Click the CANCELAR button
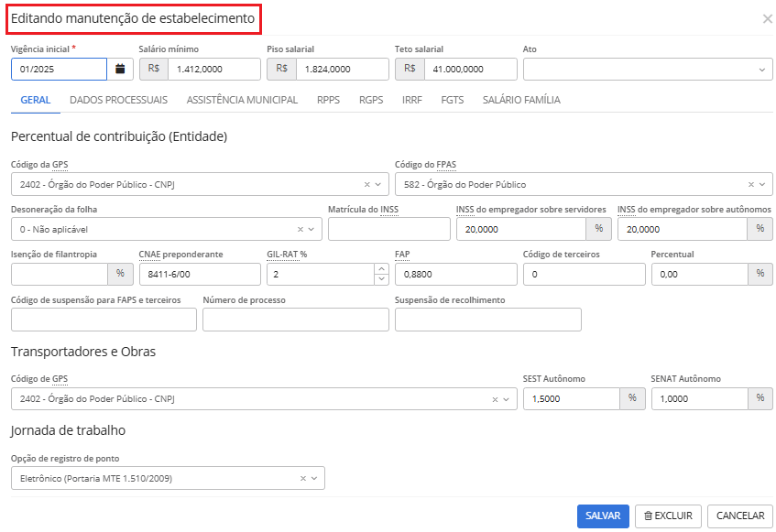776x532 pixels. [x=740, y=516]
